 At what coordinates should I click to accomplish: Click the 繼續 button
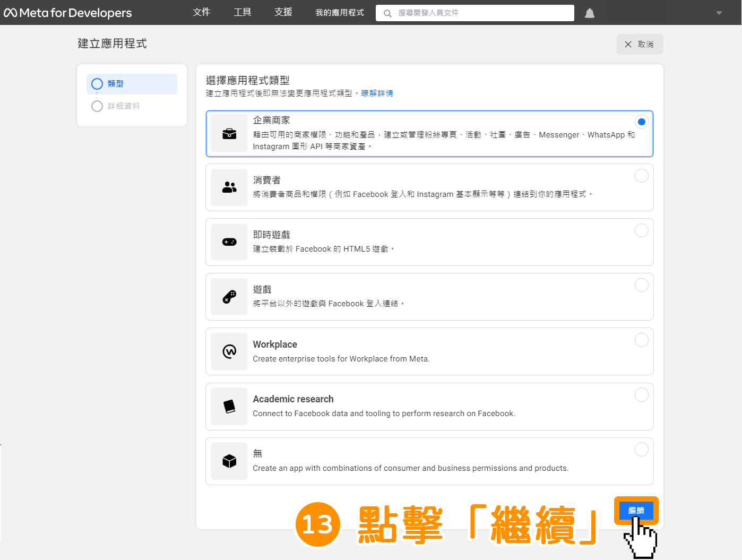(x=636, y=510)
